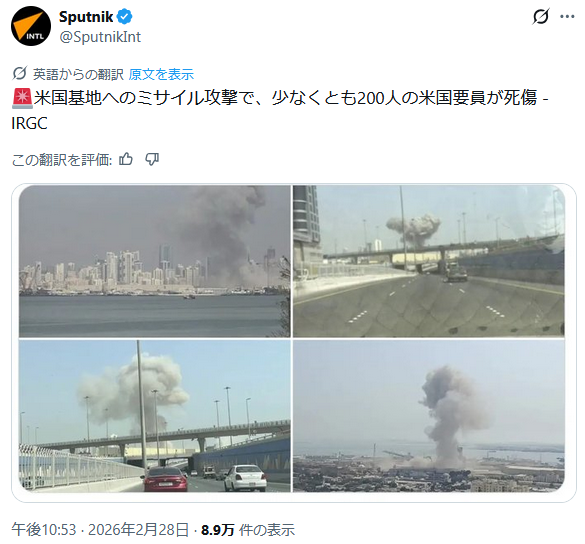Click the red siren emoji in tweet
The height and width of the screenshot is (544, 585).
22,99
